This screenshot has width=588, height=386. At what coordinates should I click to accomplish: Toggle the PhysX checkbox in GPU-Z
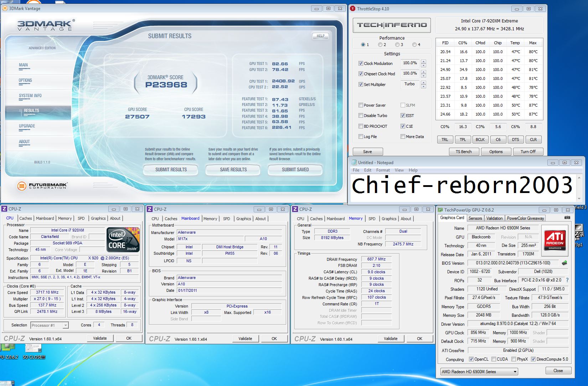[514, 359]
